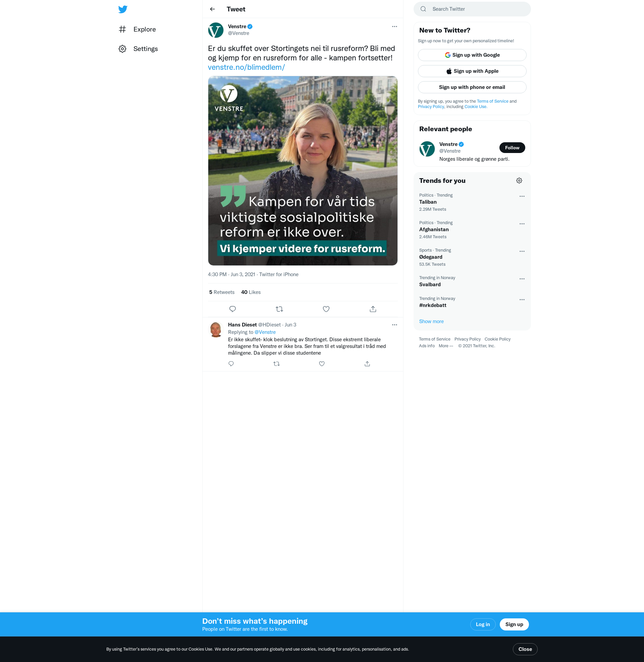Share Hans Dieset's comment
This screenshot has height=662, width=644.
(367, 364)
